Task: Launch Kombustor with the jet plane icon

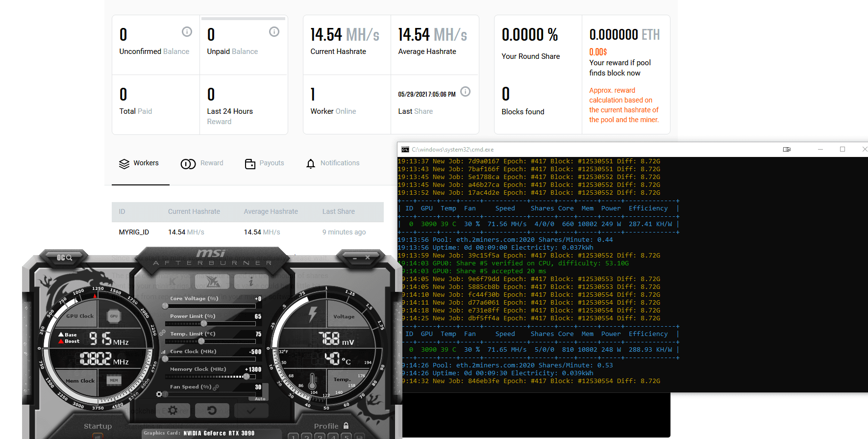Action: point(212,281)
